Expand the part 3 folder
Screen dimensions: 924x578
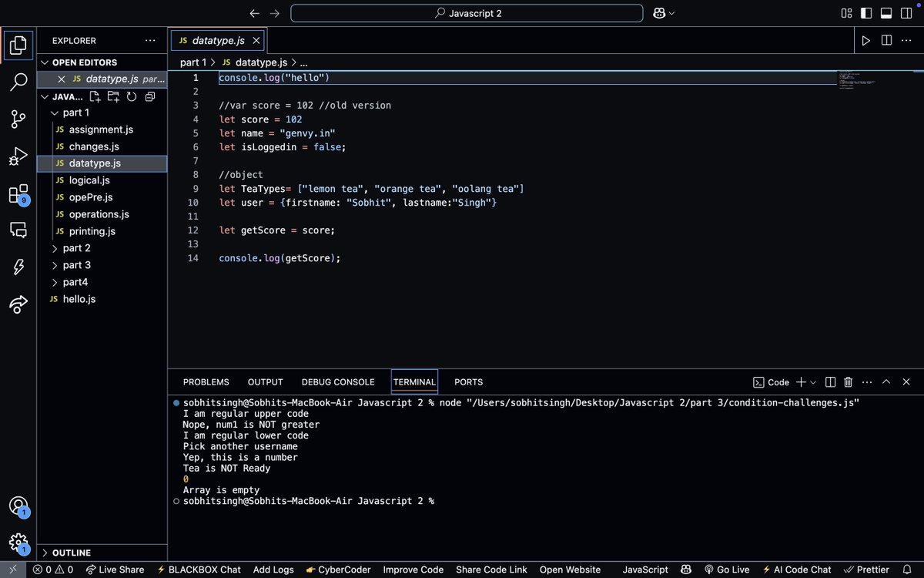(54, 265)
